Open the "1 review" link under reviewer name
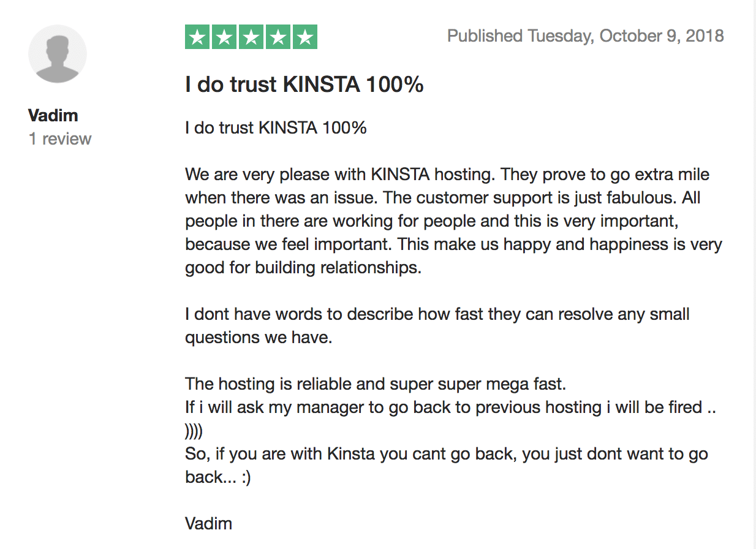This screenshot has width=756, height=549. point(60,138)
